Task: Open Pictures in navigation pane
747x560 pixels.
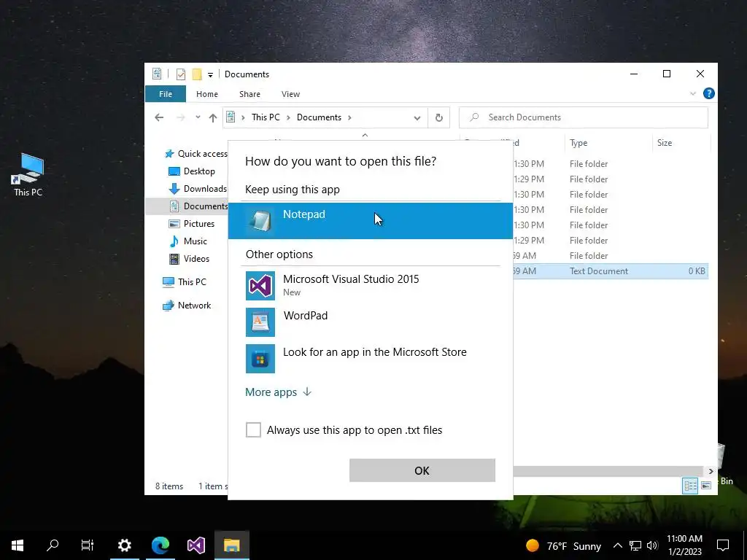Action: click(x=192, y=223)
